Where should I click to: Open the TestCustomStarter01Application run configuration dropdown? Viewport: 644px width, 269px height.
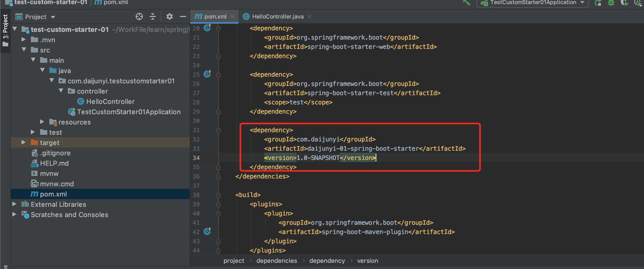point(532,3)
